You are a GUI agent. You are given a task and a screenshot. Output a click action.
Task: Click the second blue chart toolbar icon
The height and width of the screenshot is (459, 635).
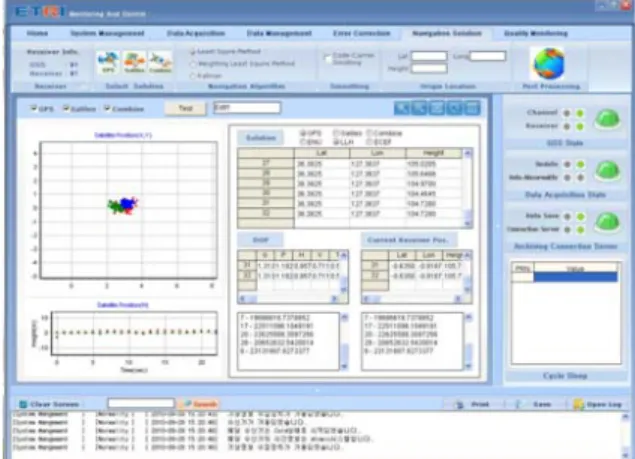click(420, 108)
